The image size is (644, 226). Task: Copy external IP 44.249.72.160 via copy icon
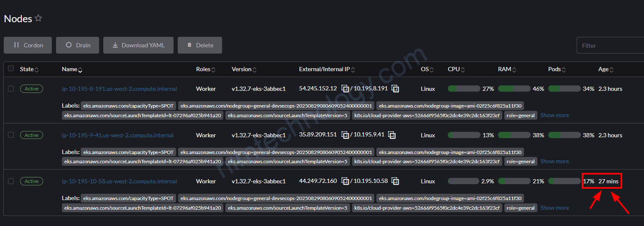[x=345, y=181]
